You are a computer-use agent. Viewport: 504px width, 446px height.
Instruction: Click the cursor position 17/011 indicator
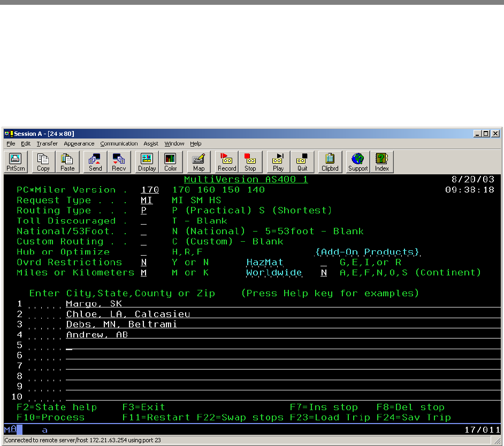482,429
